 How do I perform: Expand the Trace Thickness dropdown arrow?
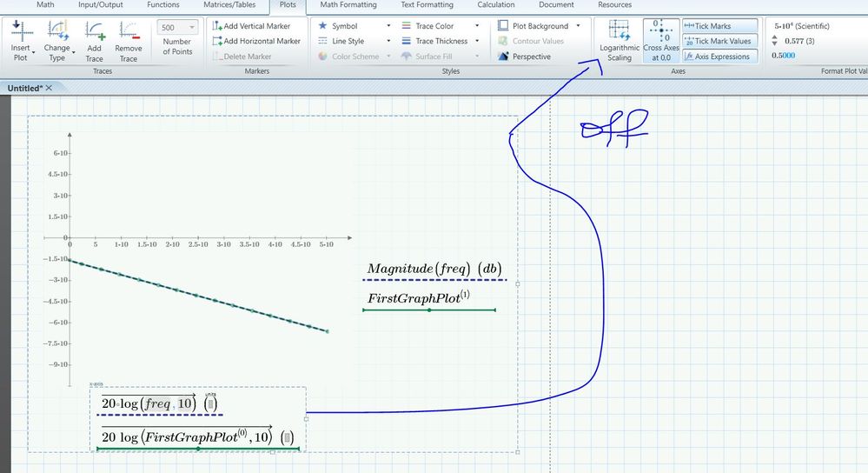click(477, 41)
